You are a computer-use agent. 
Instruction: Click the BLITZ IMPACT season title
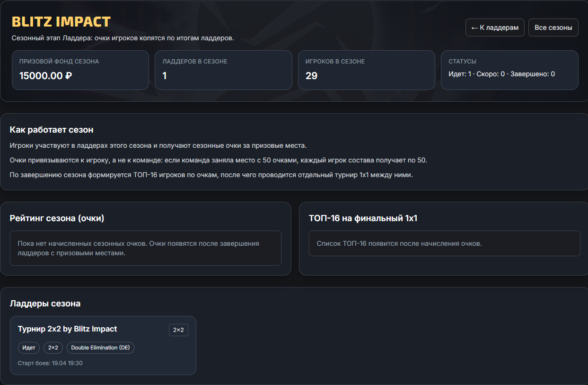[61, 22]
